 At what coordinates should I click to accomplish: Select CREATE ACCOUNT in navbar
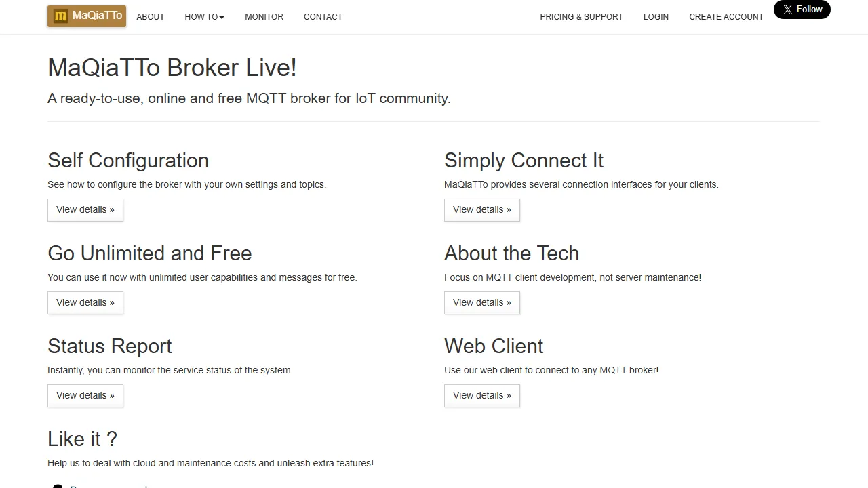[x=726, y=16]
